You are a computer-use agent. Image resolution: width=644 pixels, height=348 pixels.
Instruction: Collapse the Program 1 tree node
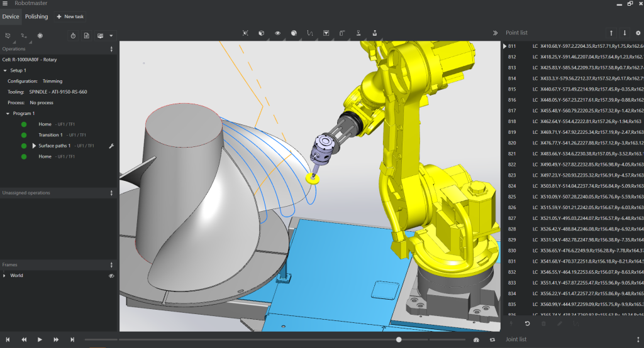coord(8,114)
